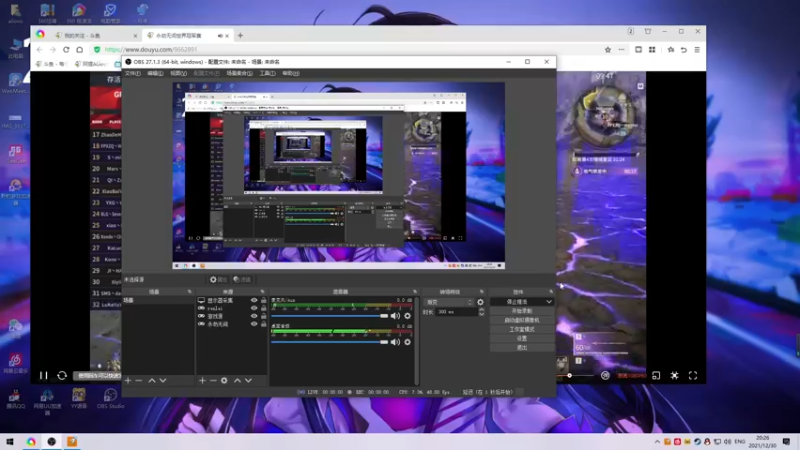Pop out the Sources dock panel icon
Image resolution: width=800 pixels, height=450 pixels.
262,292
